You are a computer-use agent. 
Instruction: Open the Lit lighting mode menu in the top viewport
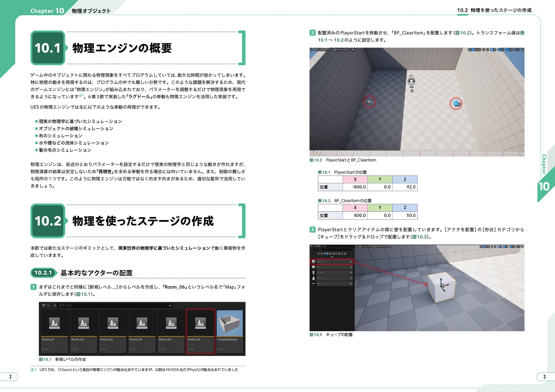(341, 50)
